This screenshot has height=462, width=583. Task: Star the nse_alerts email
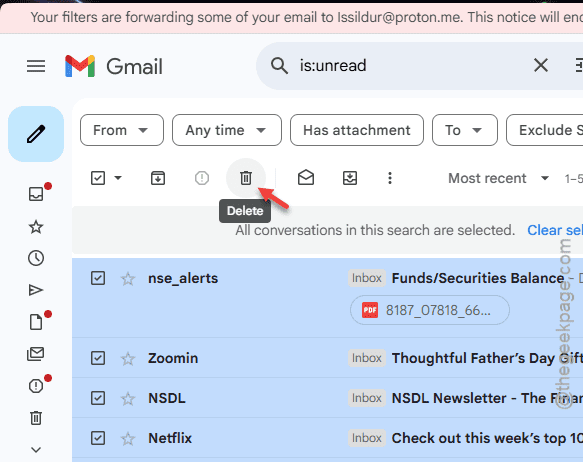128,278
